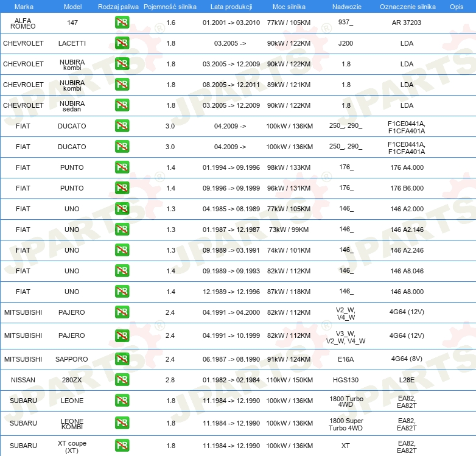The width and height of the screenshot is (476, 456).
Task: Click fuel icon in Subaru Leone 1800 Turbo row
Action: [122, 401]
